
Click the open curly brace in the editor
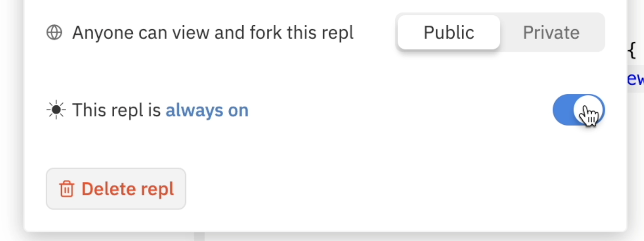pyautogui.click(x=632, y=50)
